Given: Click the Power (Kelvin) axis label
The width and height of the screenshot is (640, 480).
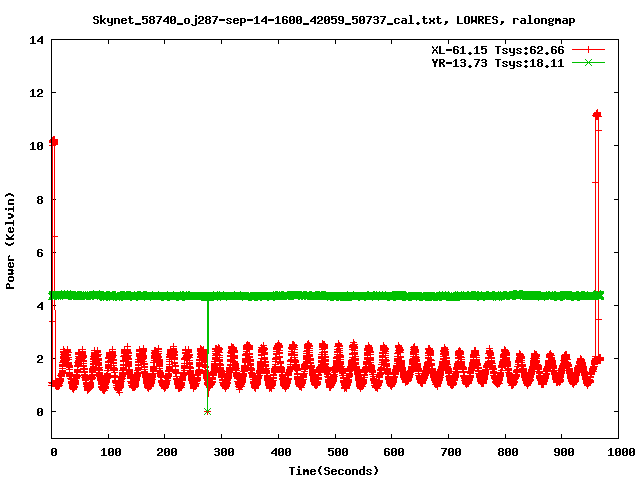Looking at the screenshot, I should (x=10, y=241).
